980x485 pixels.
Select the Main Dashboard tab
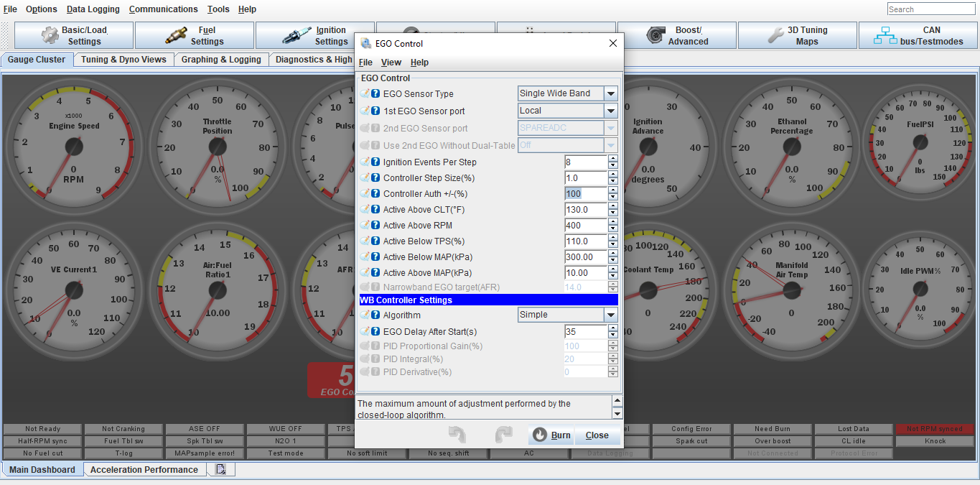point(42,469)
